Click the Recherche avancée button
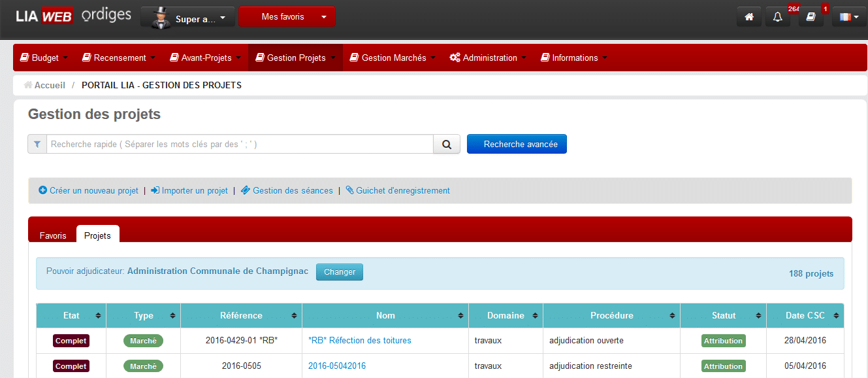Viewport: 868px width, 378px height. (x=517, y=144)
